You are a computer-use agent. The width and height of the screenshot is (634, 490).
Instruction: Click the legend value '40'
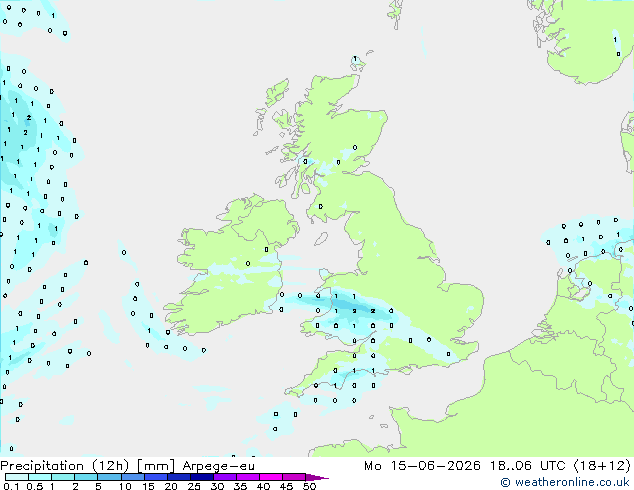(263, 486)
